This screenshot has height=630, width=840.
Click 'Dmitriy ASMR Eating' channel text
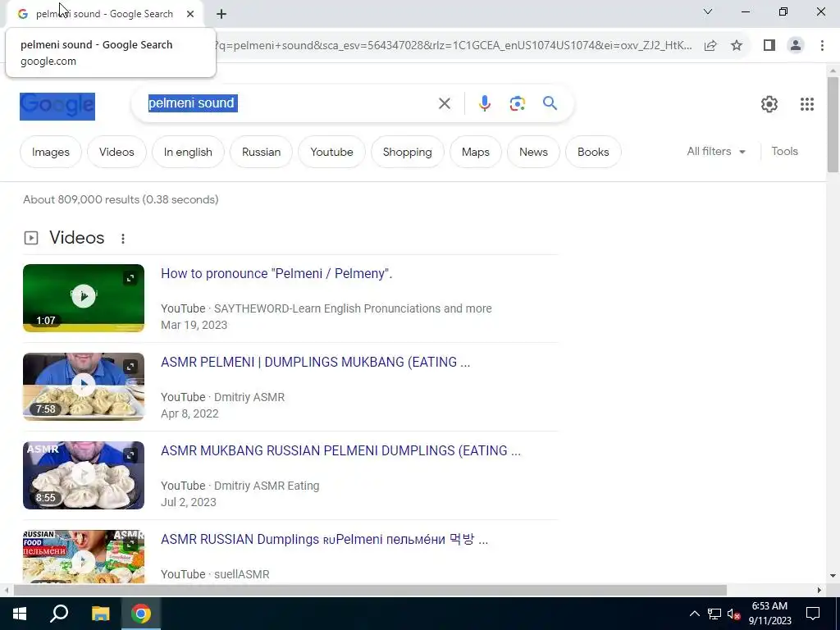tap(267, 486)
